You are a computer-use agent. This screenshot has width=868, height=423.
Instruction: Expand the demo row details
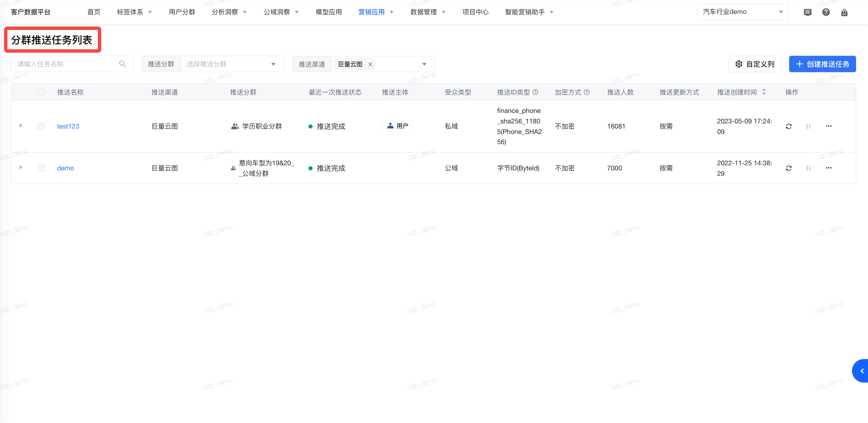21,168
